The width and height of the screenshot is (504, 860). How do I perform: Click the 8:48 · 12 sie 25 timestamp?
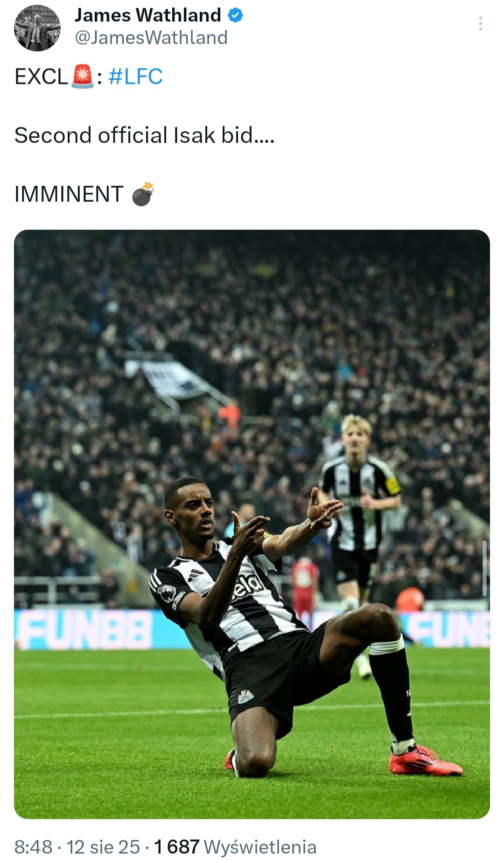(77, 846)
